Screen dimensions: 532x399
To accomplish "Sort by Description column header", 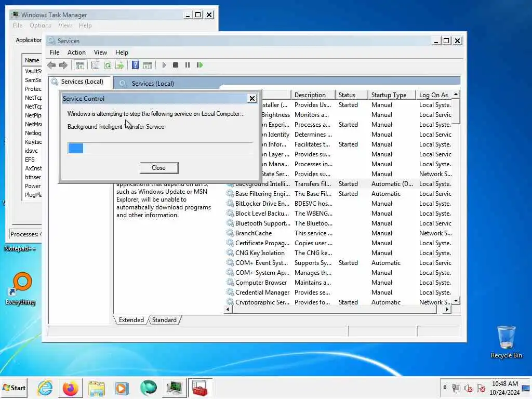I will [x=313, y=95].
